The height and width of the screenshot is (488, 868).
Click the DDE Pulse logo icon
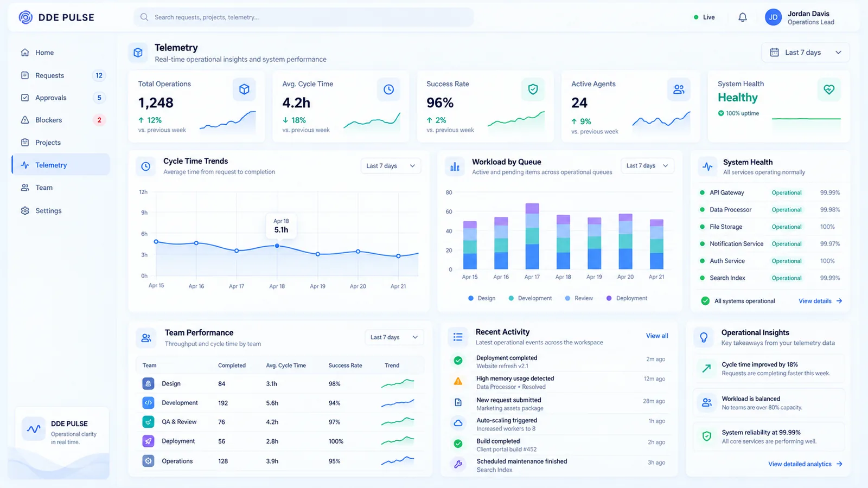(25, 17)
